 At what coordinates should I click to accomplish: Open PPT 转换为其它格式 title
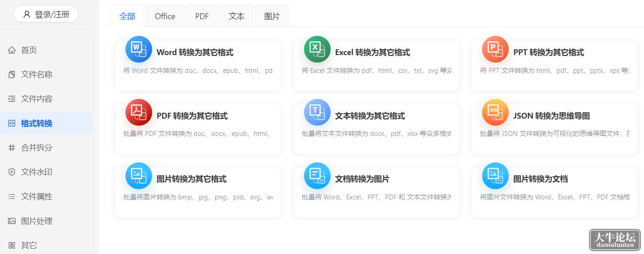pos(549,52)
